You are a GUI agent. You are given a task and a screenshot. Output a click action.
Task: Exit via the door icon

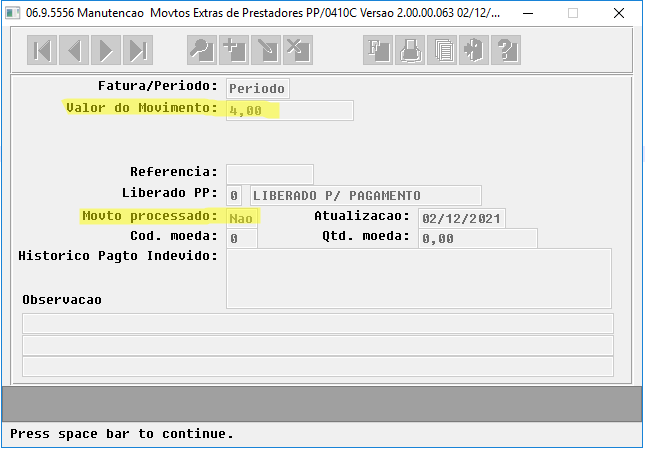(474, 50)
